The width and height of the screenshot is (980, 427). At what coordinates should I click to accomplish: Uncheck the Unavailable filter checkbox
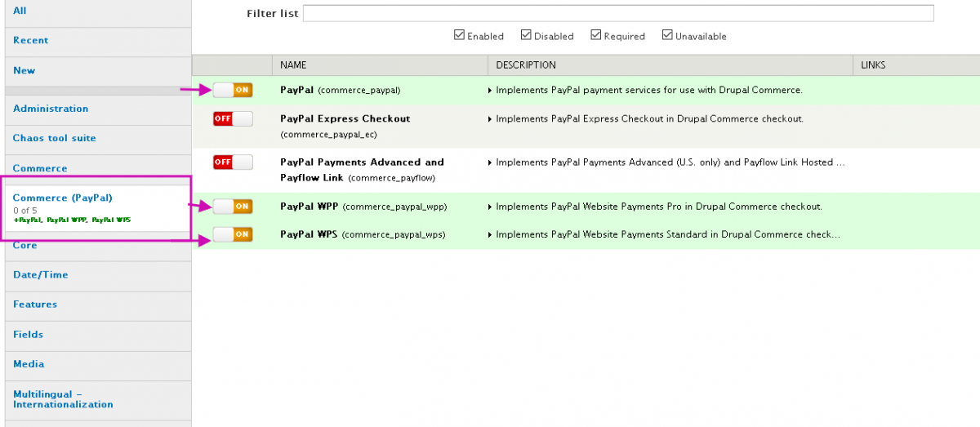[667, 35]
